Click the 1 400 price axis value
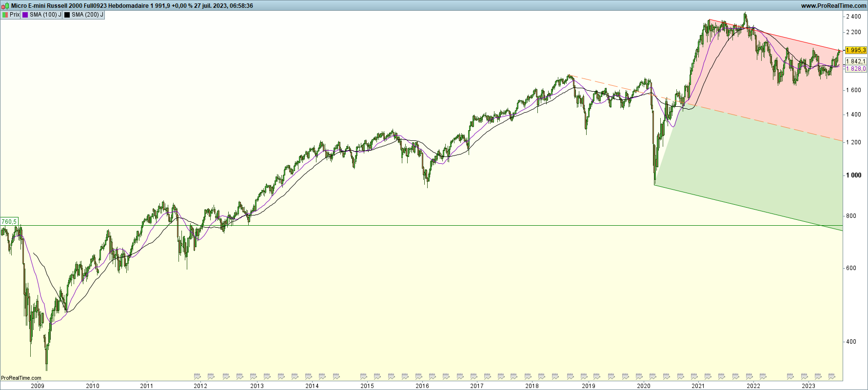 (853, 115)
